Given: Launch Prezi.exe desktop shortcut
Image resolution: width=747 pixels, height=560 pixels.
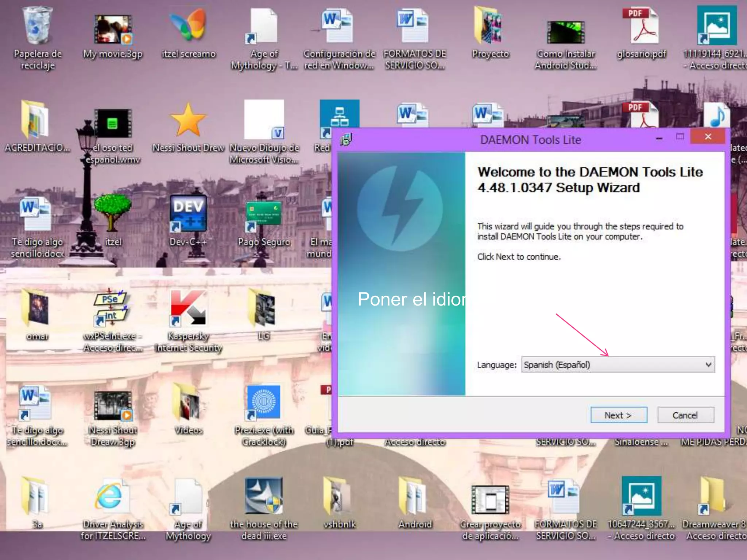Looking at the screenshot, I should [x=264, y=402].
